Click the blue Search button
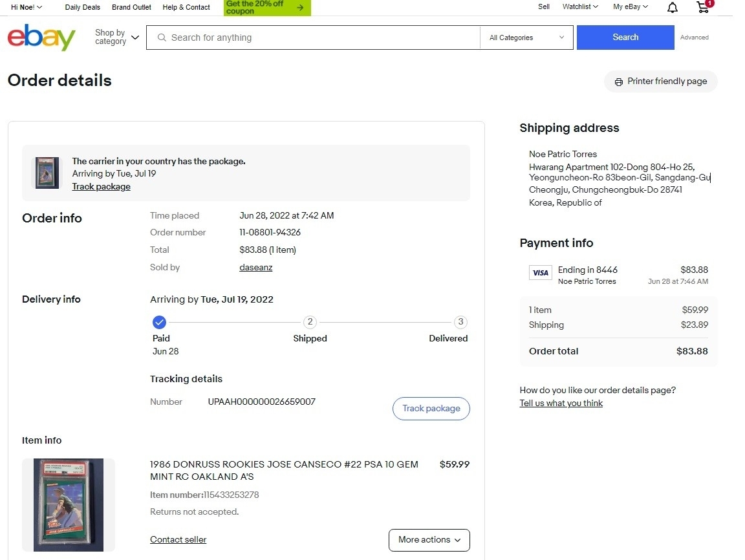This screenshot has width=745, height=560. click(625, 37)
